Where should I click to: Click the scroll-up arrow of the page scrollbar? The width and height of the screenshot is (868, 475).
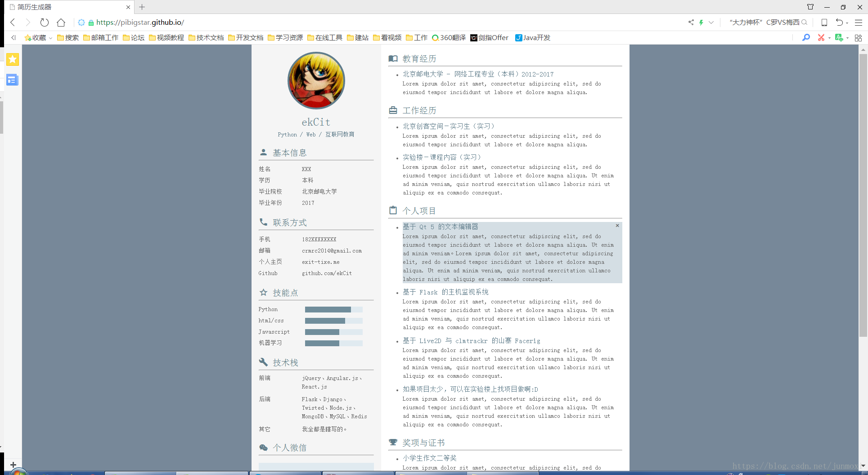click(x=863, y=50)
